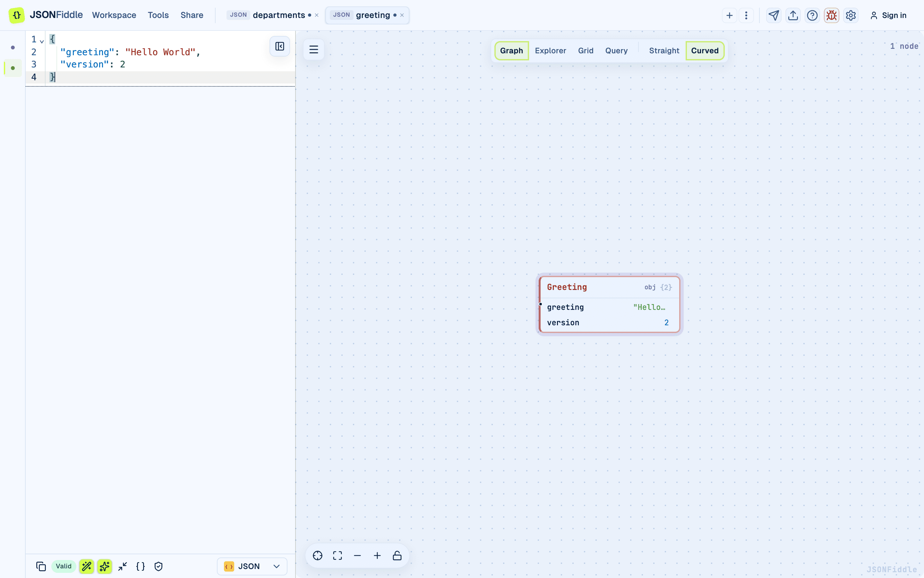Open the Tools menu
This screenshot has height=578, width=924.
158,15
